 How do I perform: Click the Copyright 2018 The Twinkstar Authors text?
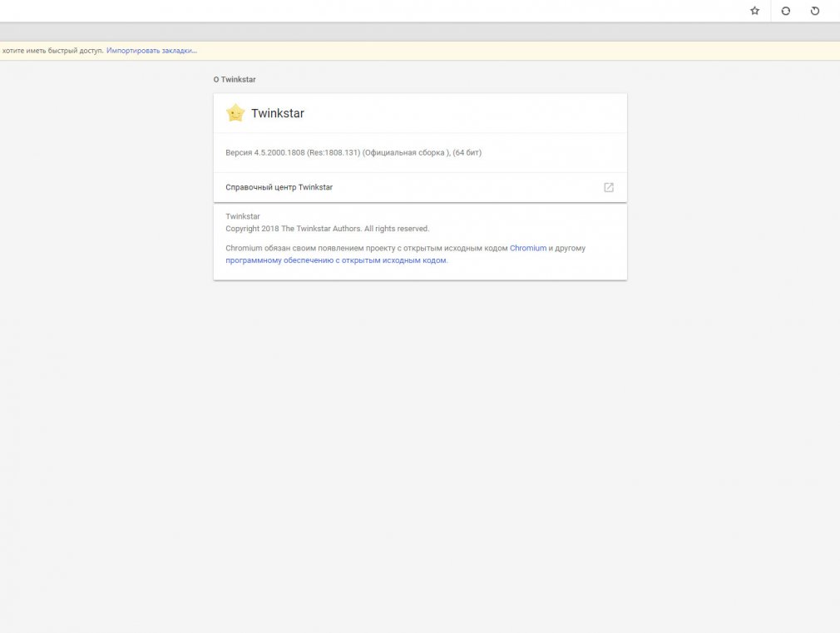[328, 229]
